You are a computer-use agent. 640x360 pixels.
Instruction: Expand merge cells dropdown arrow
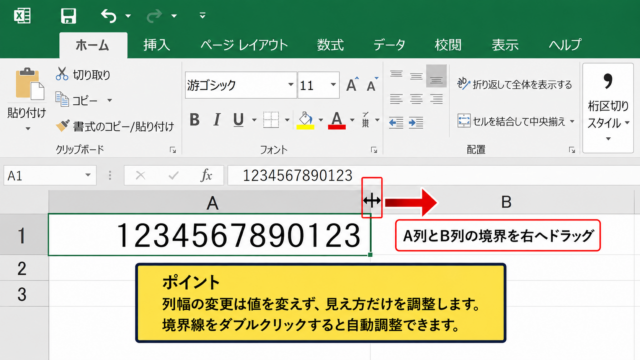pyautogui.click(x=572, y=121)
